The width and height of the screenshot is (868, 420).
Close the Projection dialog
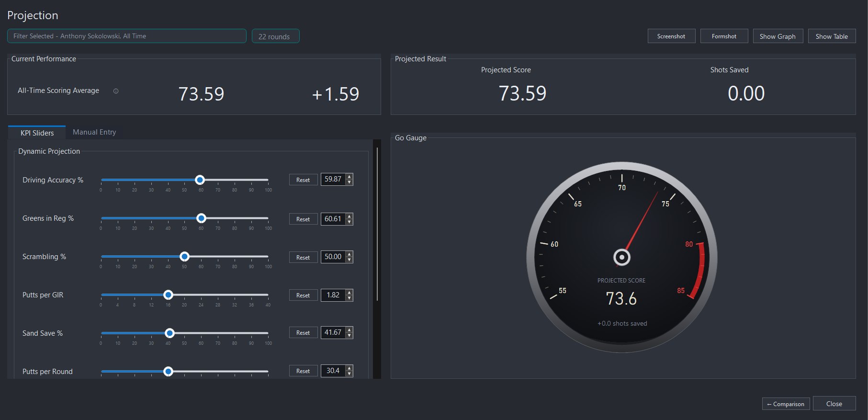[x=834, y=404]
